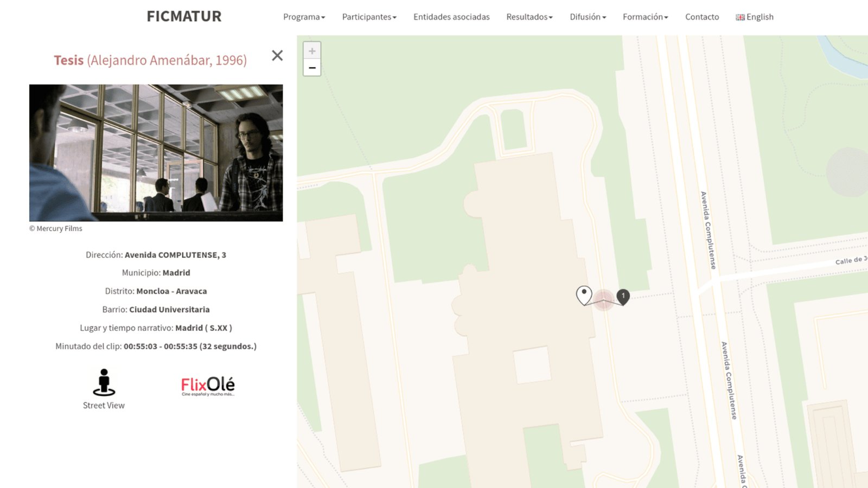Click the zoom out button on the map
The image size is (868, 488).
312,67
